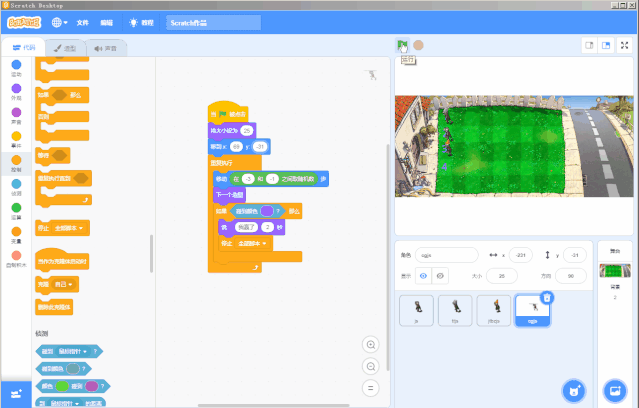Select the Variables block category
639x408 pixels.
[x=16, y=235]
